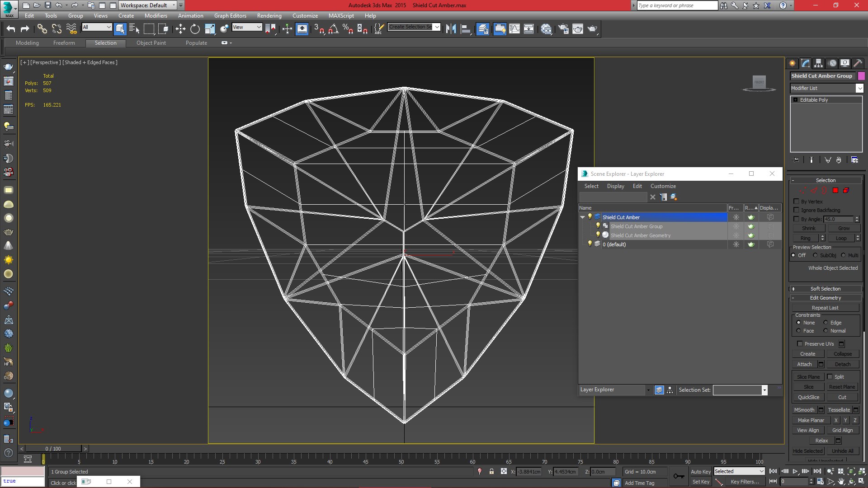Click the Undo arrow in main toolbar

pos(11,29)
